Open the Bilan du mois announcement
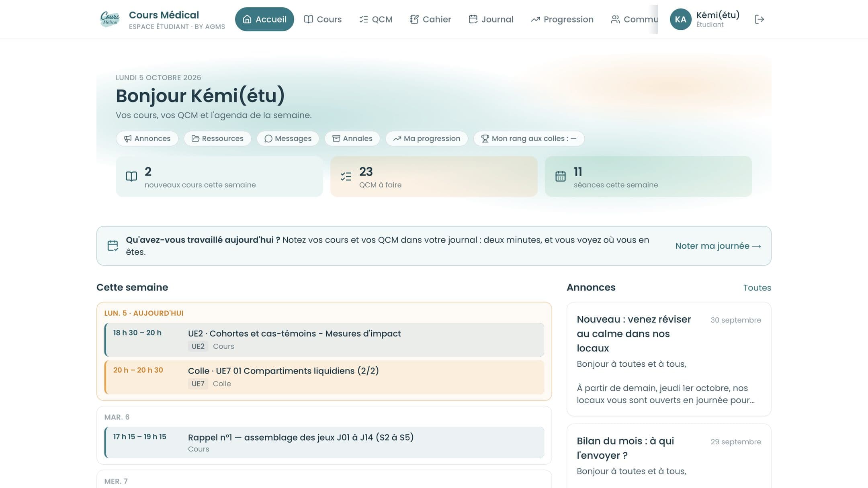Viewport: 868px width, 488px height. (x=669, y=456)
